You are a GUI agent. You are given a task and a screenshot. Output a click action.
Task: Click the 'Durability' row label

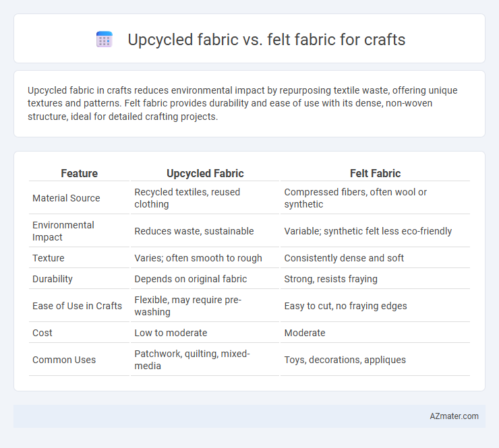click(x=53, y=279)
